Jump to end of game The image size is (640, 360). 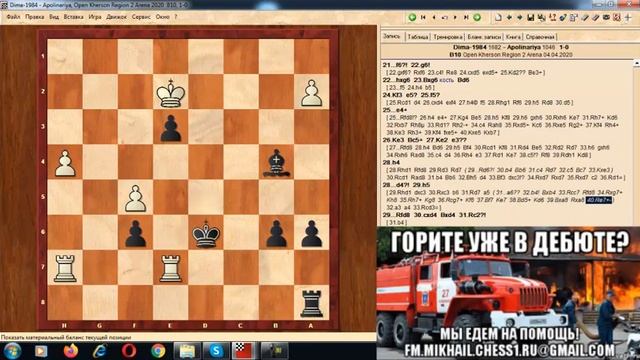click(466, 17)
